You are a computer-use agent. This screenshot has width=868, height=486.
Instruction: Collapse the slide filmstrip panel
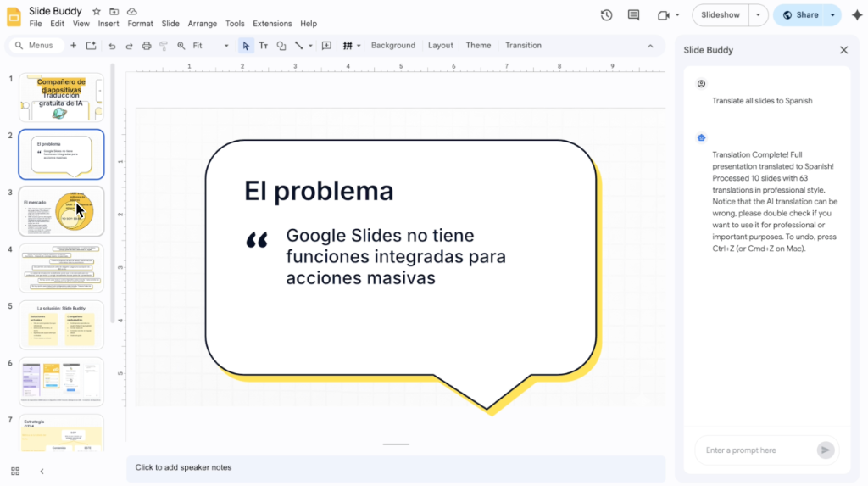click(x=42, y=471)
